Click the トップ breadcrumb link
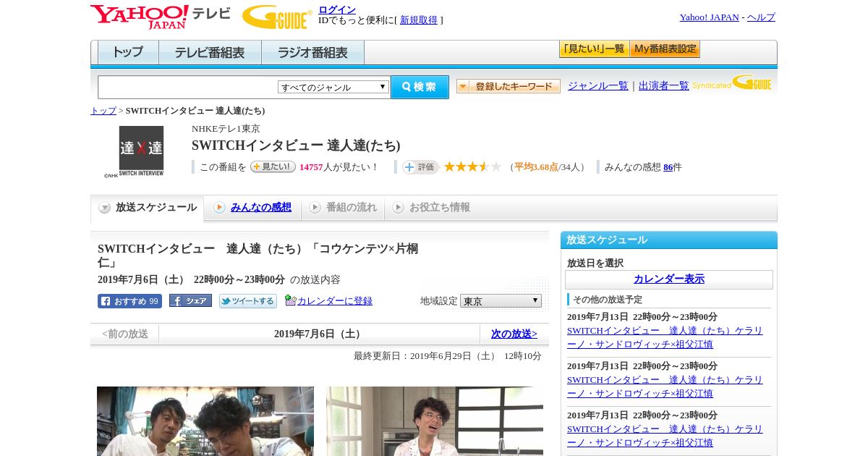This screenshot has height=456, width=868. pos(103,111)
